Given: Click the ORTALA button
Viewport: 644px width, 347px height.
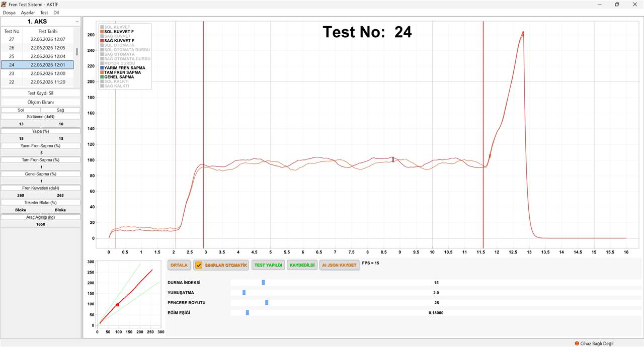Looking at the screenshot, I should click(x=179, y=265).
